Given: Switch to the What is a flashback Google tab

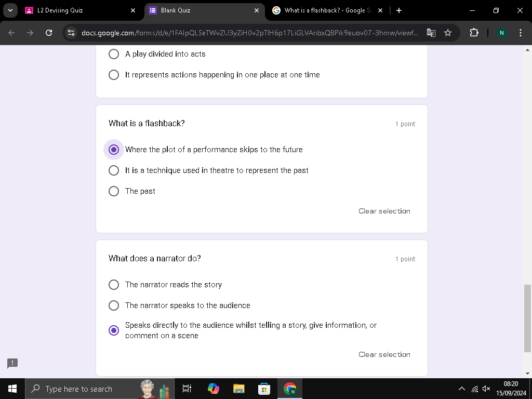Looking at the screenshot, I should pos(328,10).
